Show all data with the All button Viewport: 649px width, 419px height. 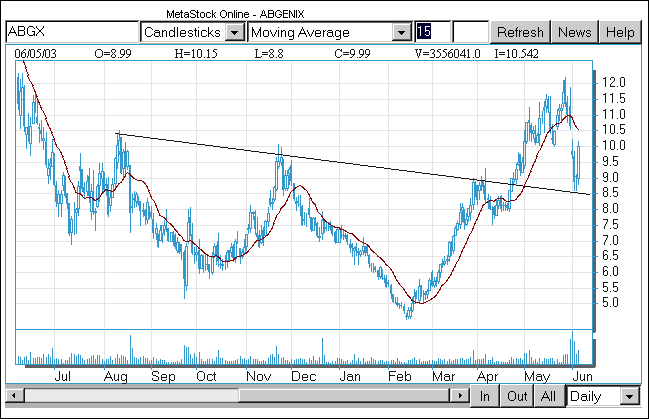click(x=548, y=396)
